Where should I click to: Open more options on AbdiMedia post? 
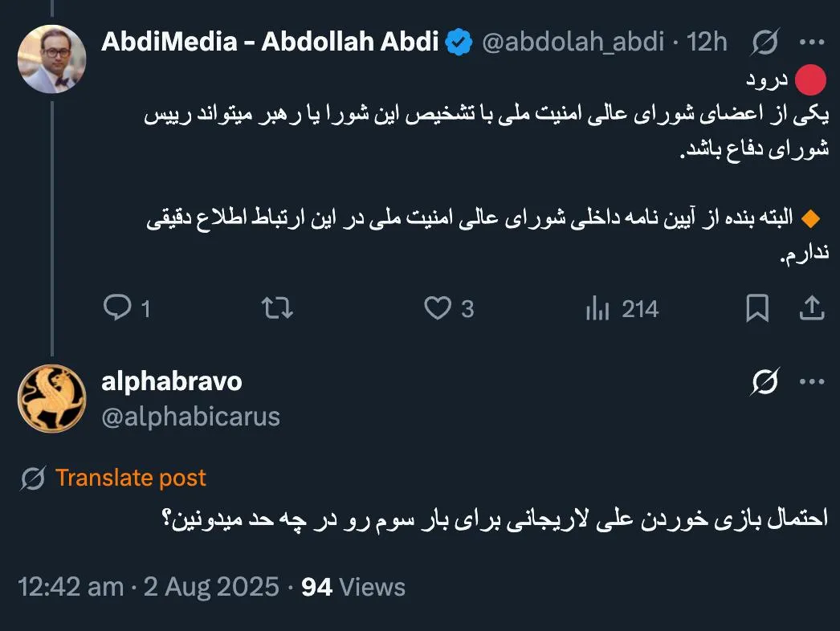click(x=812, y=42)
